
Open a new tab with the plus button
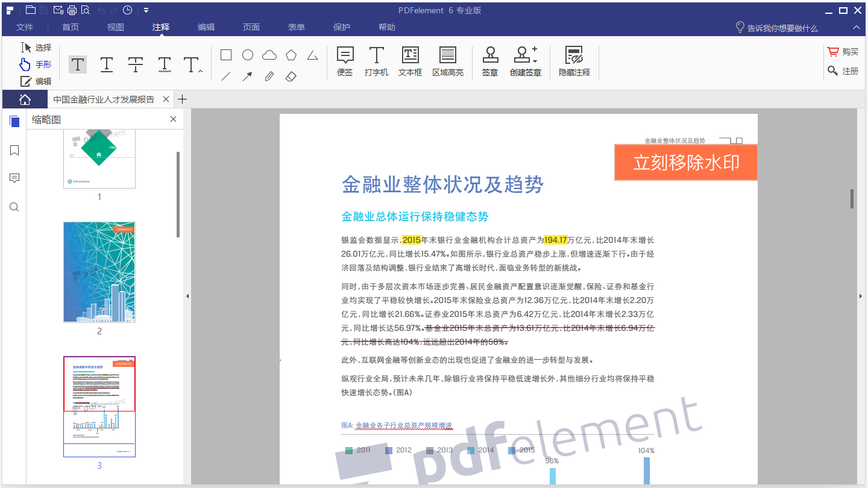pos(183,99)
